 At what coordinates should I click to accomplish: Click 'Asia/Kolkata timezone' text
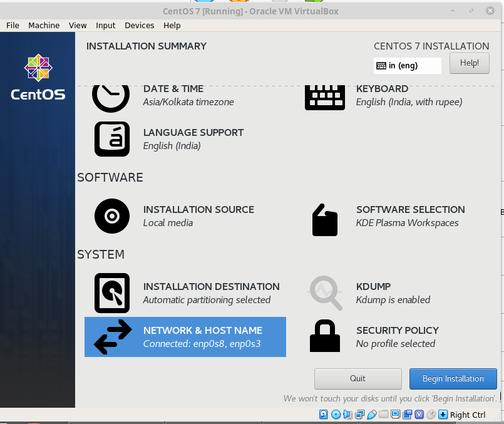click(x=188, y=102)
